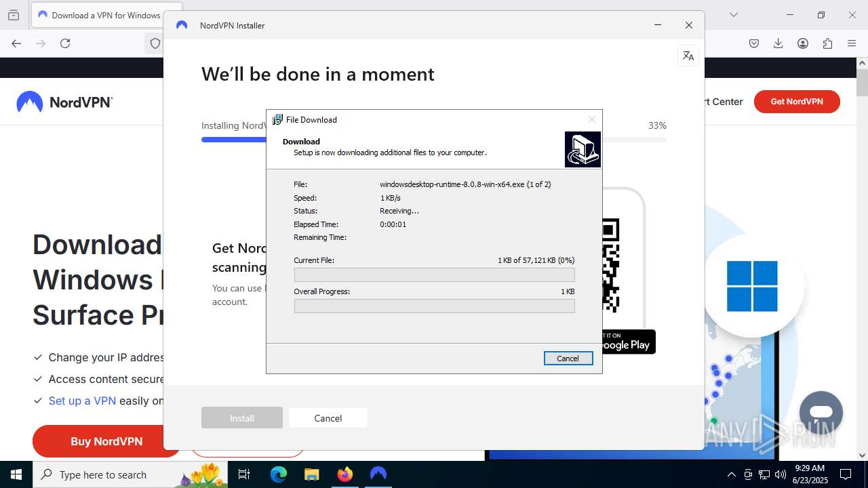
Task: Show hidden system tray icons
Action: tap(731, 474)
